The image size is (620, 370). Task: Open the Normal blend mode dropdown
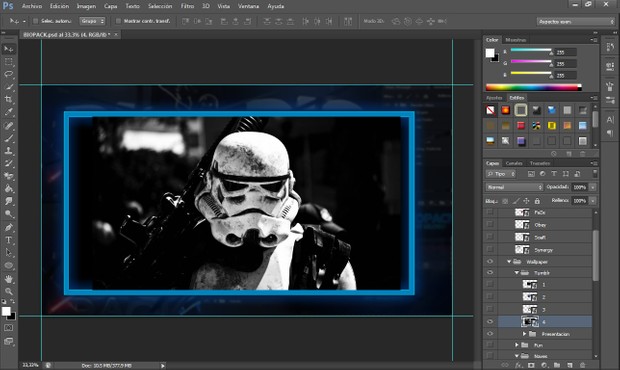pos(514,187)
